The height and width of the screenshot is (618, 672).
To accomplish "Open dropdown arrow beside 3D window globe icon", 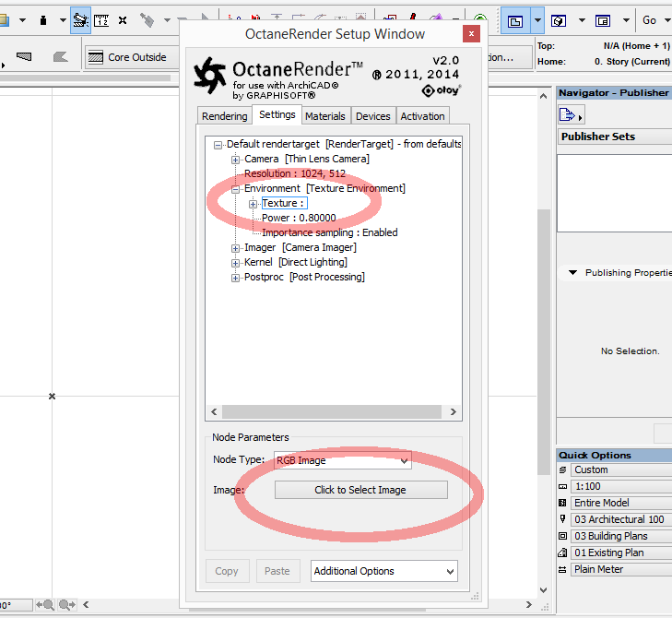I will 582,20.
